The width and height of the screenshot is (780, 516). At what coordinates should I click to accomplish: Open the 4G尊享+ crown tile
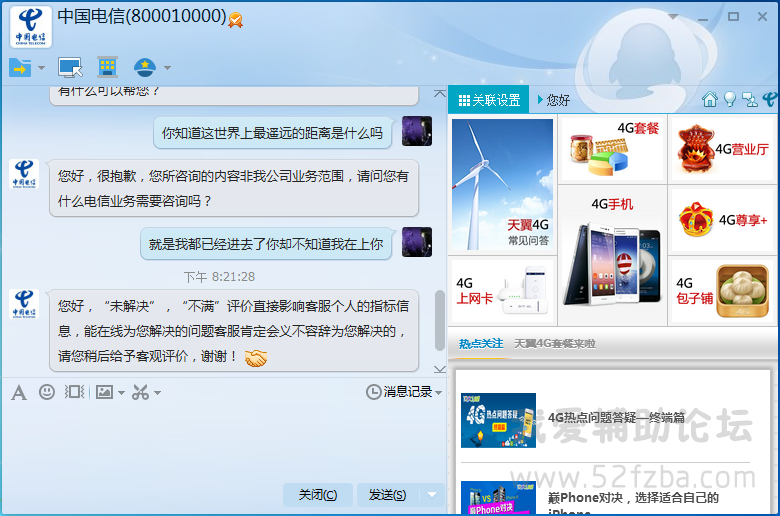(x=722, y=220)
